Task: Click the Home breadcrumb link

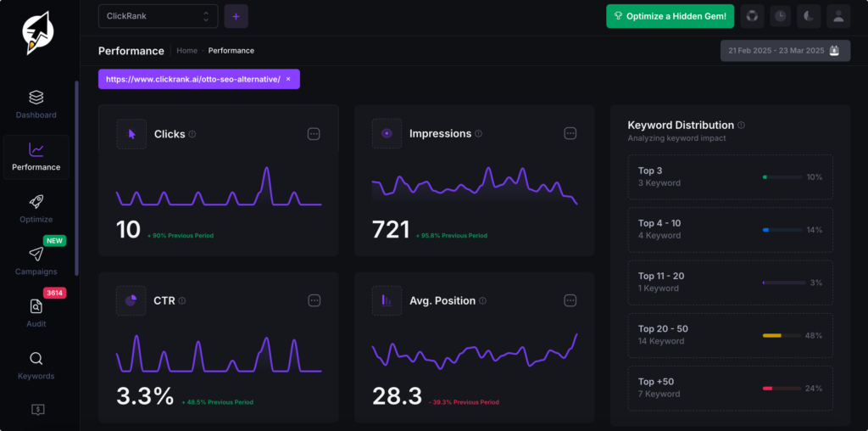Action: pos(187,50)
